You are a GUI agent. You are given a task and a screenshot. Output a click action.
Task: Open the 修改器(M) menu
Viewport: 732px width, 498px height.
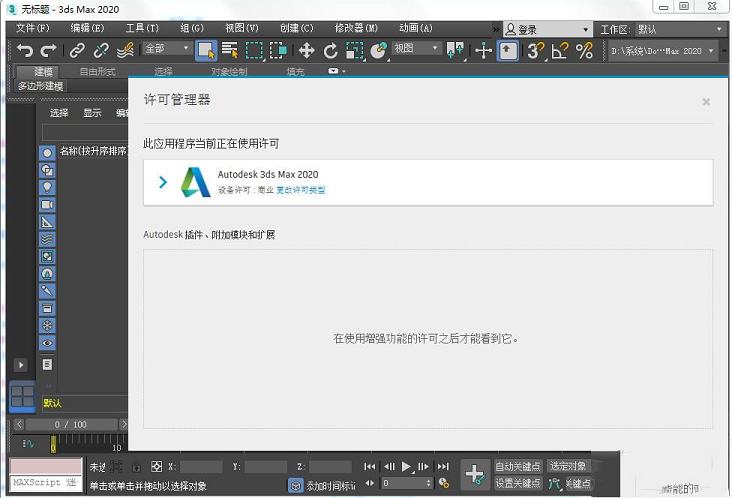coord(357,29)
